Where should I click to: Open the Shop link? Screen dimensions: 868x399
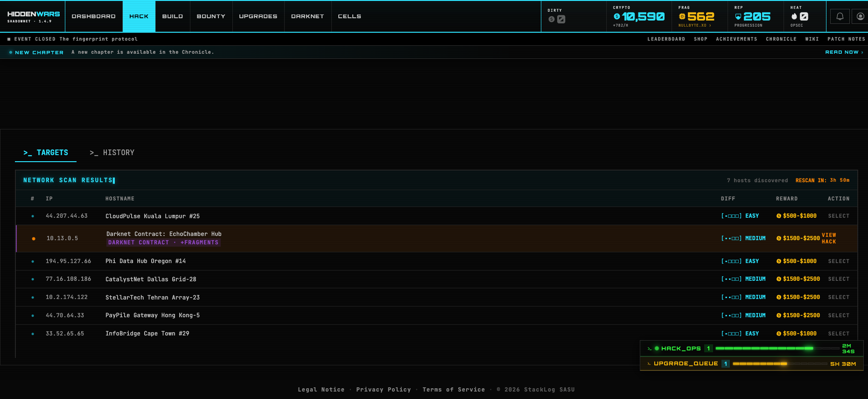tap(700, 39)
